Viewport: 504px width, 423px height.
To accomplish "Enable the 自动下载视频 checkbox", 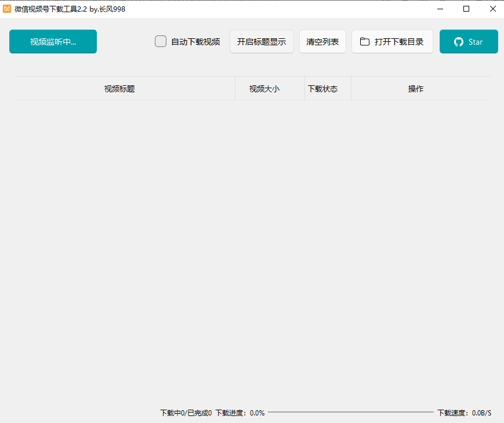I will click(160, 41).
